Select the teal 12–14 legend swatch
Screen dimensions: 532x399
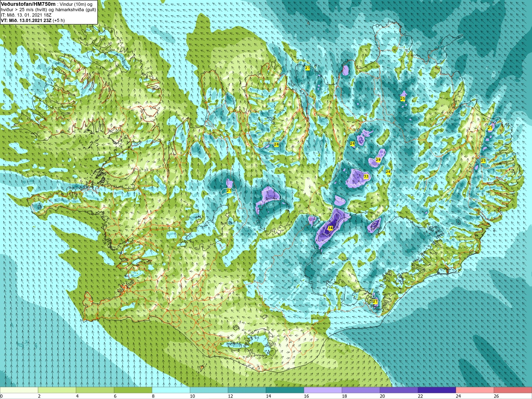tap(247, 390)
